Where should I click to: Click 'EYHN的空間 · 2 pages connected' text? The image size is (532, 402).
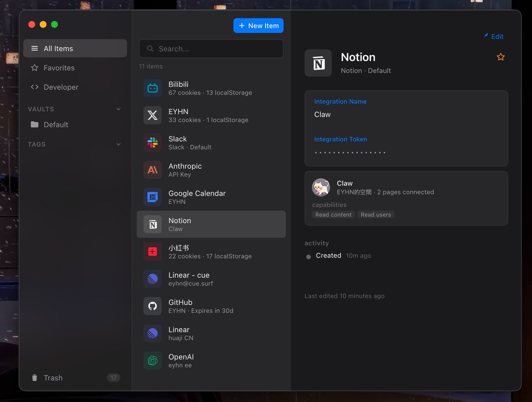click(385, 192)
